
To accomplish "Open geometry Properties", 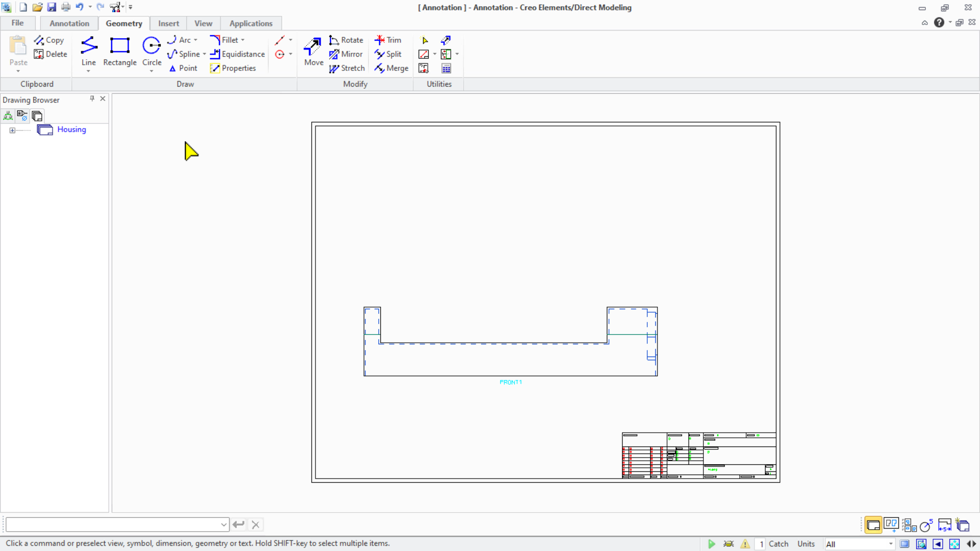I will [x=233, y=68].
